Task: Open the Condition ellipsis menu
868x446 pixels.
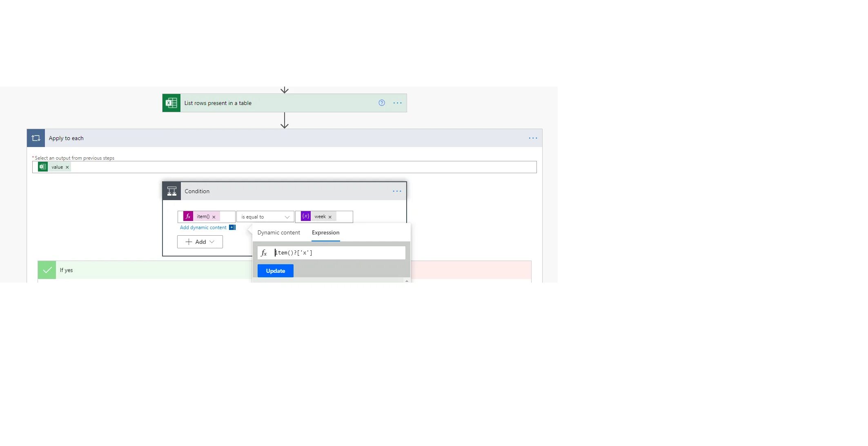Action: tap(397, 191)
